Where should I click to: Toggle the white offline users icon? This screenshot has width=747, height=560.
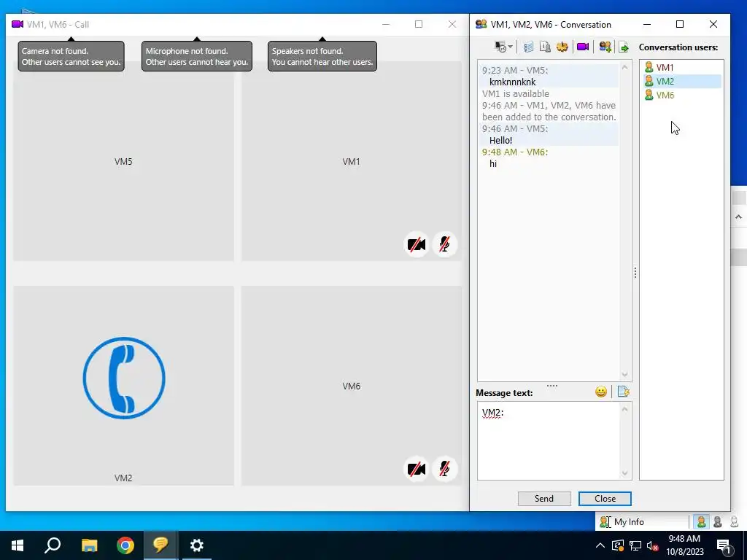pos(734,522)
